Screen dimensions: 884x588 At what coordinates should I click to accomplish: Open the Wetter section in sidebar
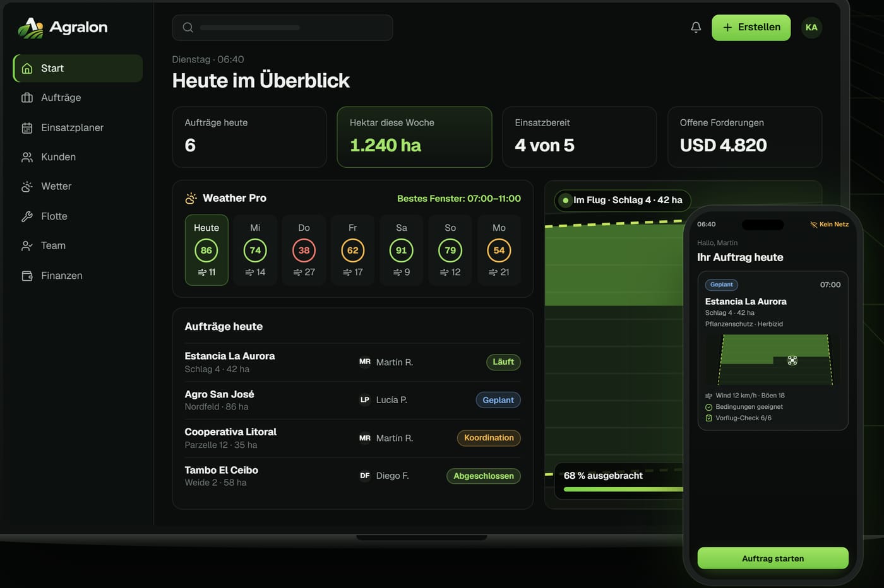78,187
